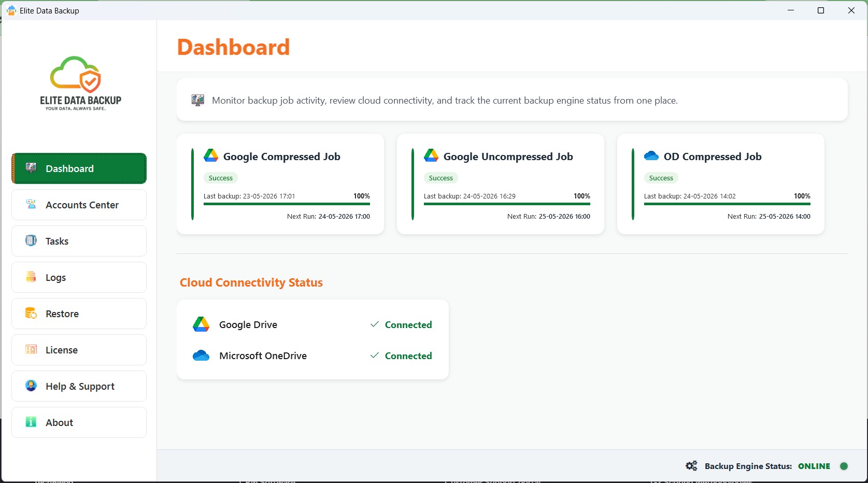Click OneDrive cloud icon on OD Compressed Job card

[x=651, y=156]
